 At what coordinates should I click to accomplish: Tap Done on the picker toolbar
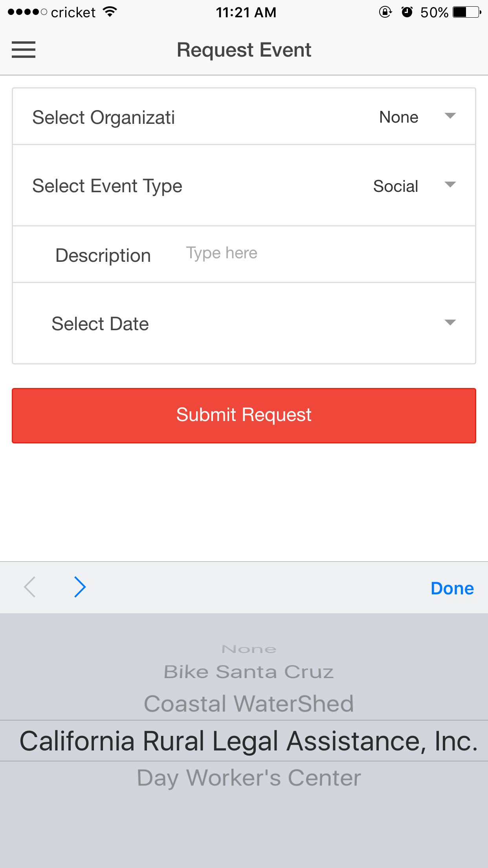(x=452, y=588)
